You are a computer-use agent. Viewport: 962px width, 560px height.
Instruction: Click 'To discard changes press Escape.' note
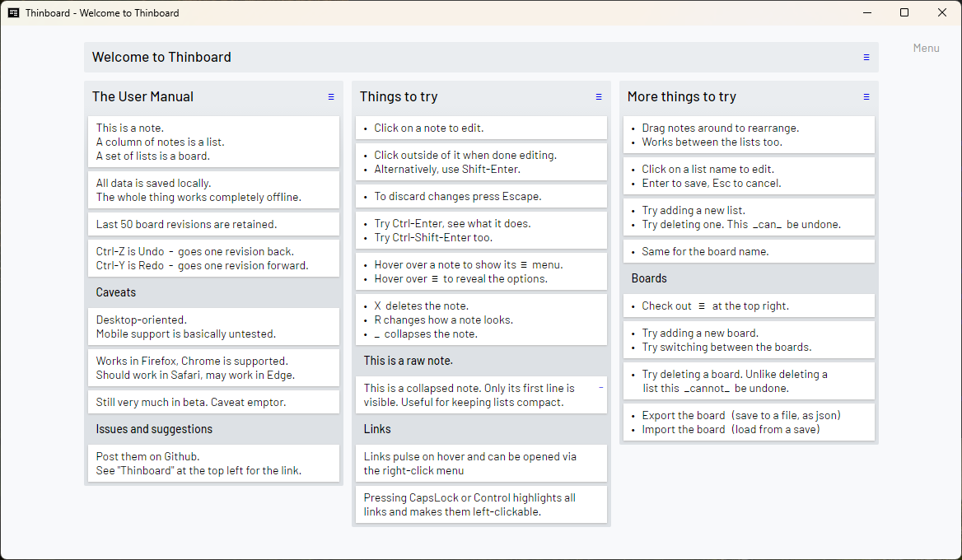tap(481, 196)
